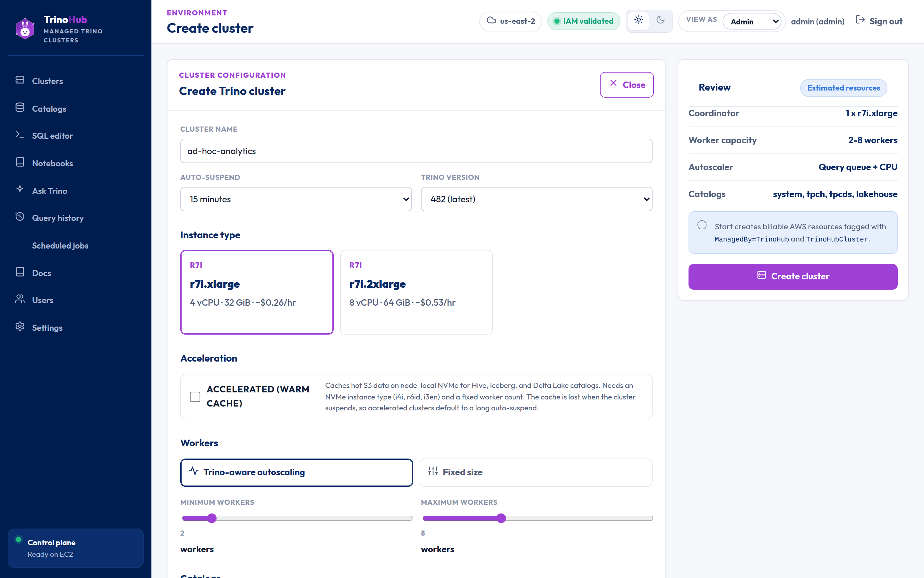The width and height of the screenshot is (924, 578).
Task: Open Ask Trino from the sidebar
Action: click(76, 191)
